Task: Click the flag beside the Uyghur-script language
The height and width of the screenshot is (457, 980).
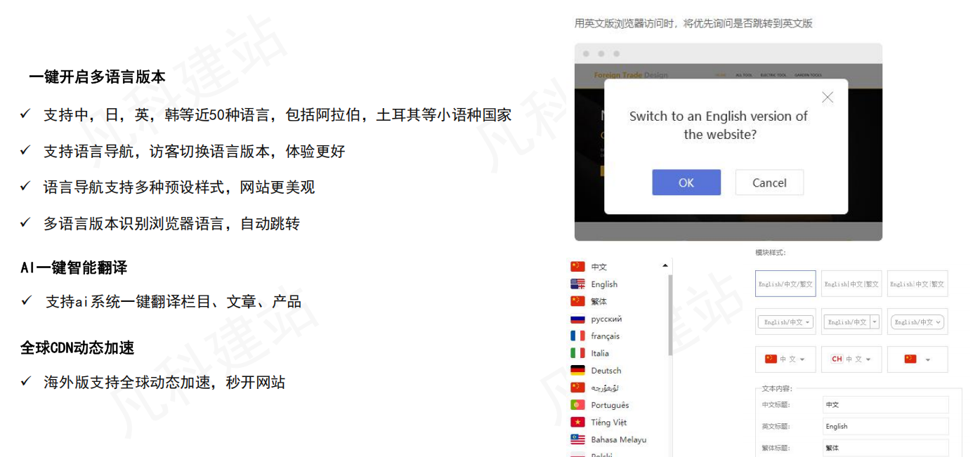Action: tap(577, 388)
